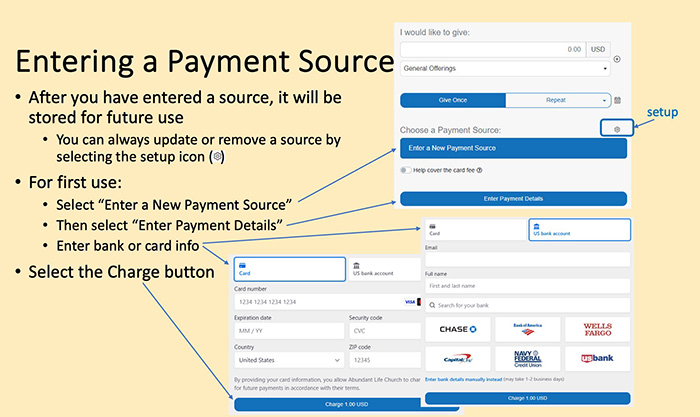Click the payment source setup gear icon

[x=617, y=129]
